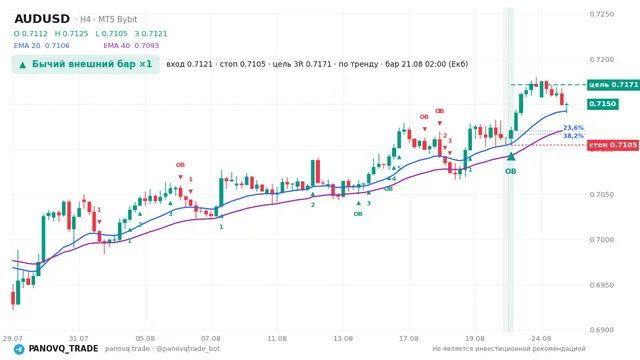Image resolution: width=640 pixels, height=360 pixels.
Task: Click the PANOVQ_TRADE brand name
Action: click(63, 349)
